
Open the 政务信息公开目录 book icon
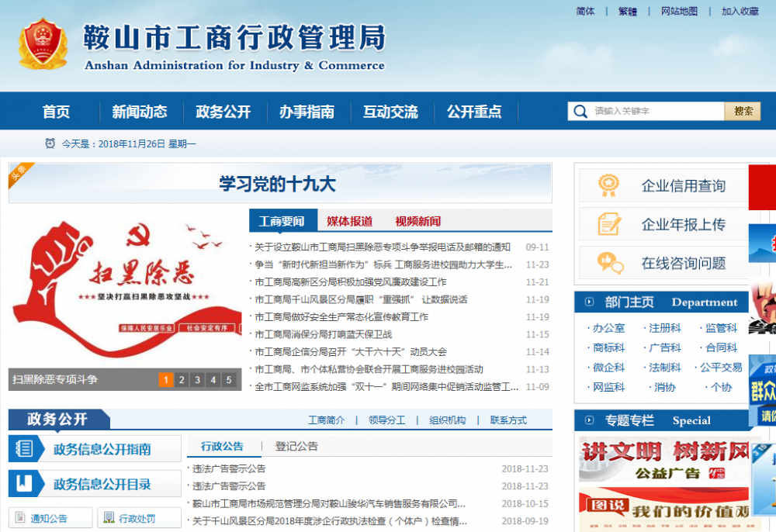(25, 484)
